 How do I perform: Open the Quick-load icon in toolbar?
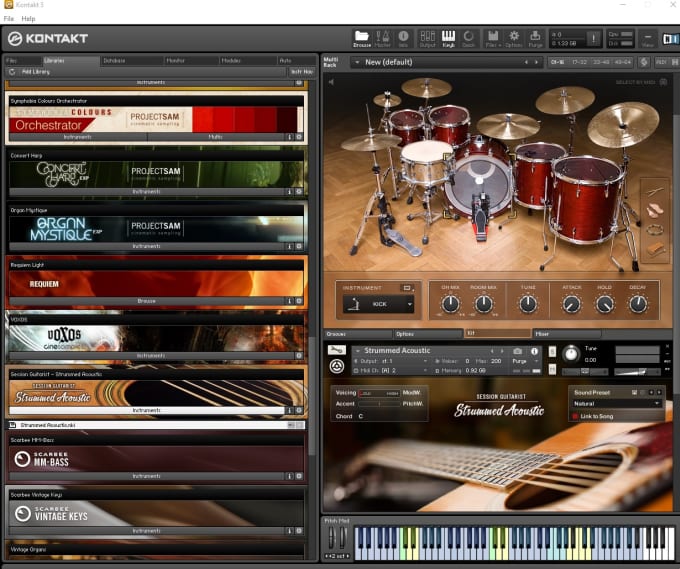coord(469,39)
